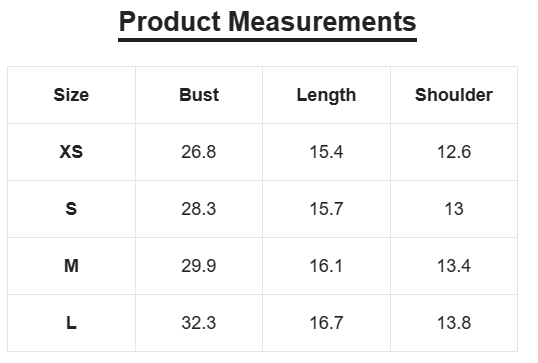Image resolution: width=538 pixels, height=363 pixels.
Task: Click the L size row label
Action: point(71,323)
